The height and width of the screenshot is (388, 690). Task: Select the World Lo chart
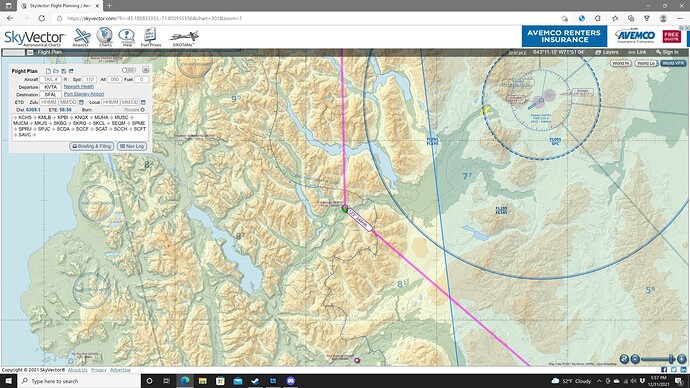point(646,63)
